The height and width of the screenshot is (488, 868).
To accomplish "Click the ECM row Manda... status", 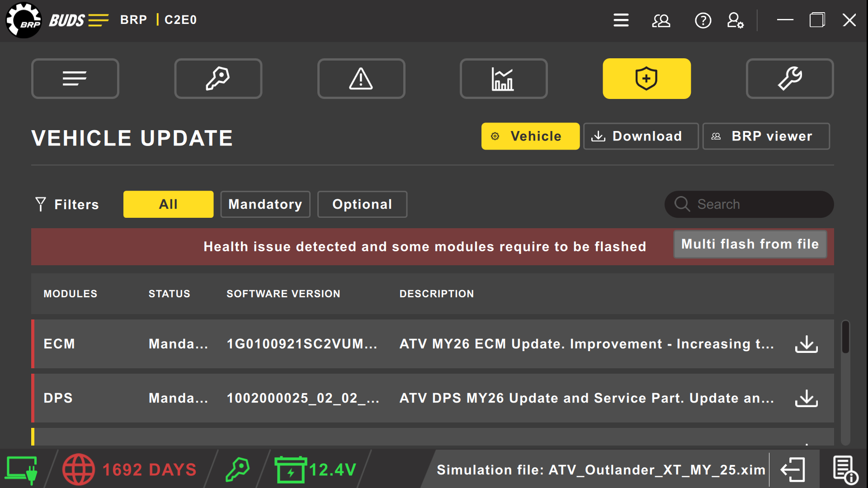I will [x=179, y=344].
